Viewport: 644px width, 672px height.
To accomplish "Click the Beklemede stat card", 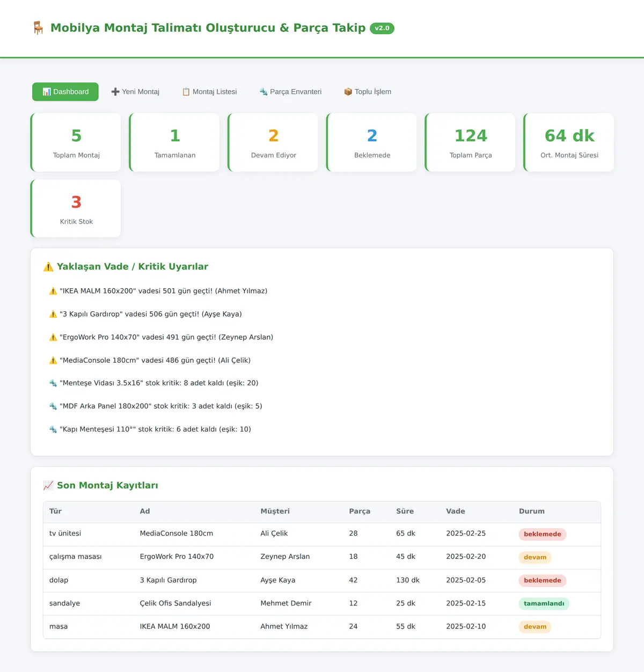I will 371,142.
